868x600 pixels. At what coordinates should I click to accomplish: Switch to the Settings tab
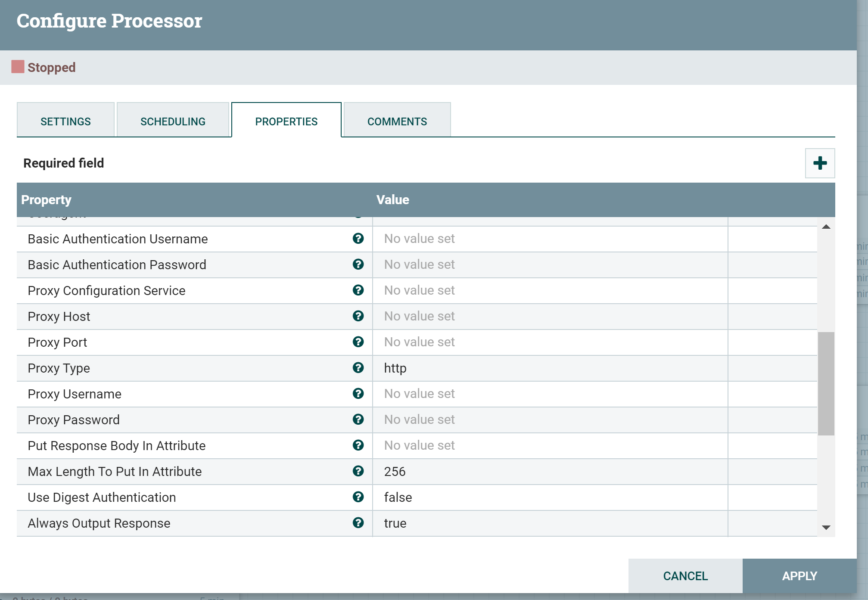[65, 121]
